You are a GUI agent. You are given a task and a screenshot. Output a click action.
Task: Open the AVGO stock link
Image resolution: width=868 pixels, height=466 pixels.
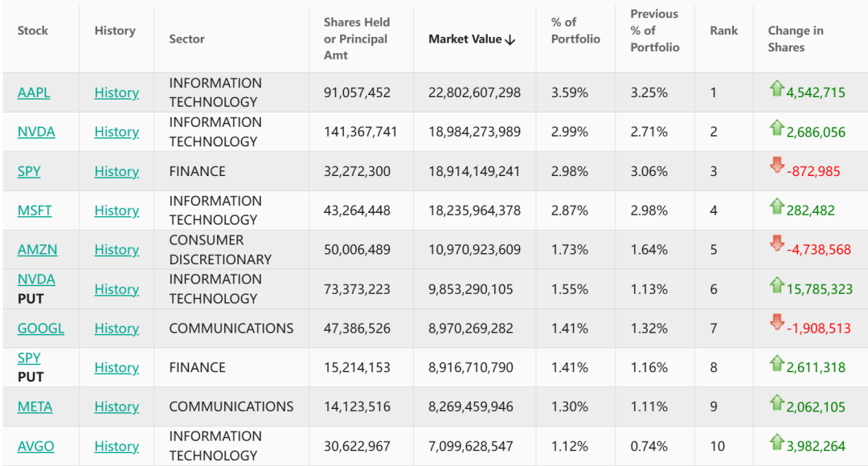[36, 446]
